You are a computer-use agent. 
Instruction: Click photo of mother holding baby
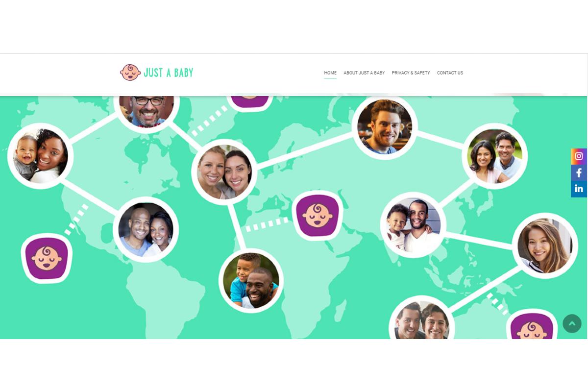(40, 156)
